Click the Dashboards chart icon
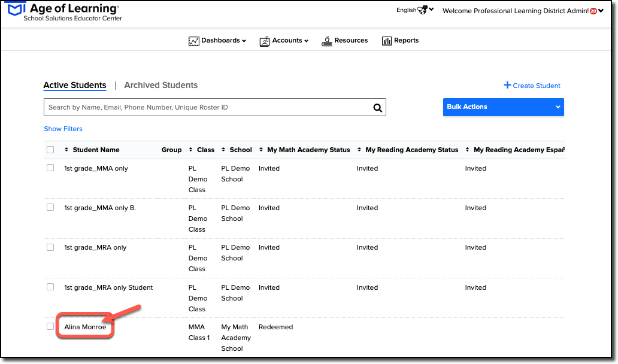The width and height of the screenshot is (618, 364). (193, 41)
